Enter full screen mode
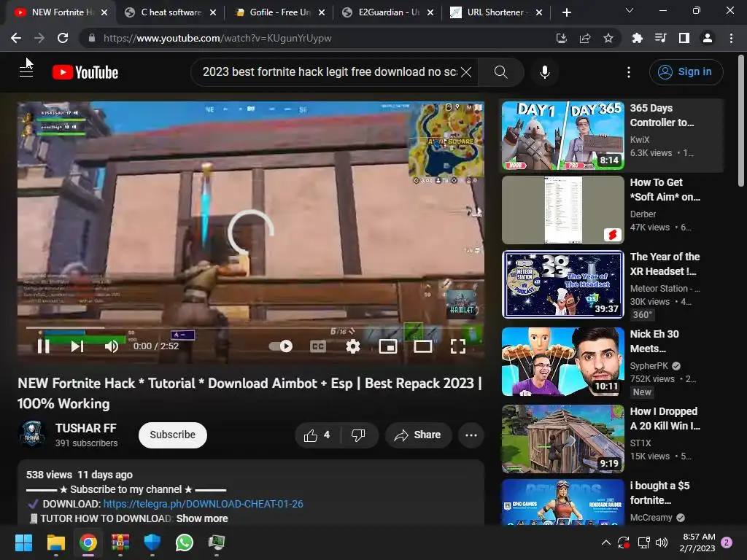The width and height of the screenshot is (747, 560). pyautogui.click(x=458, y=346)
